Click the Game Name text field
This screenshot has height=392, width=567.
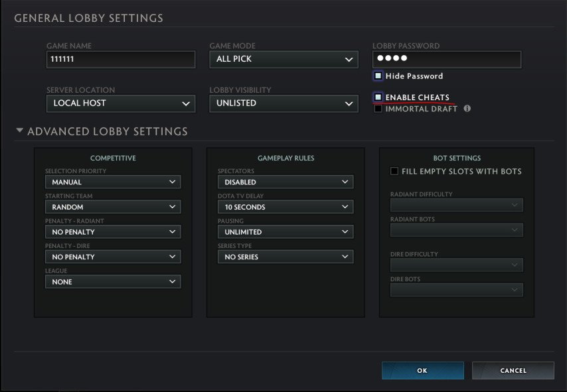pos(120,59)
